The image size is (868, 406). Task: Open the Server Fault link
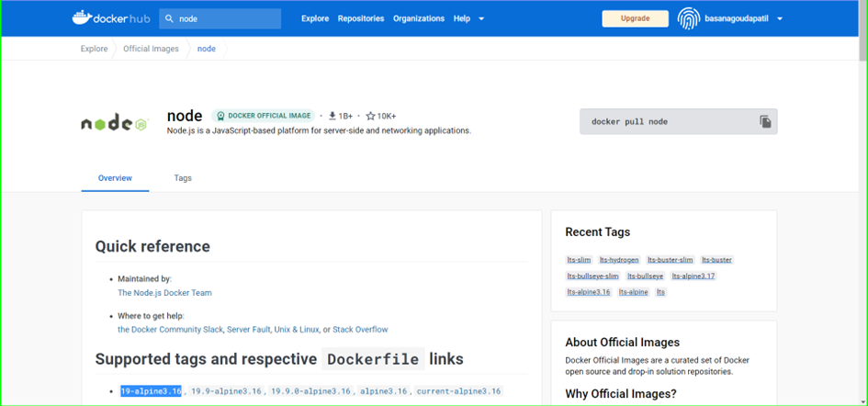(249, 329)
